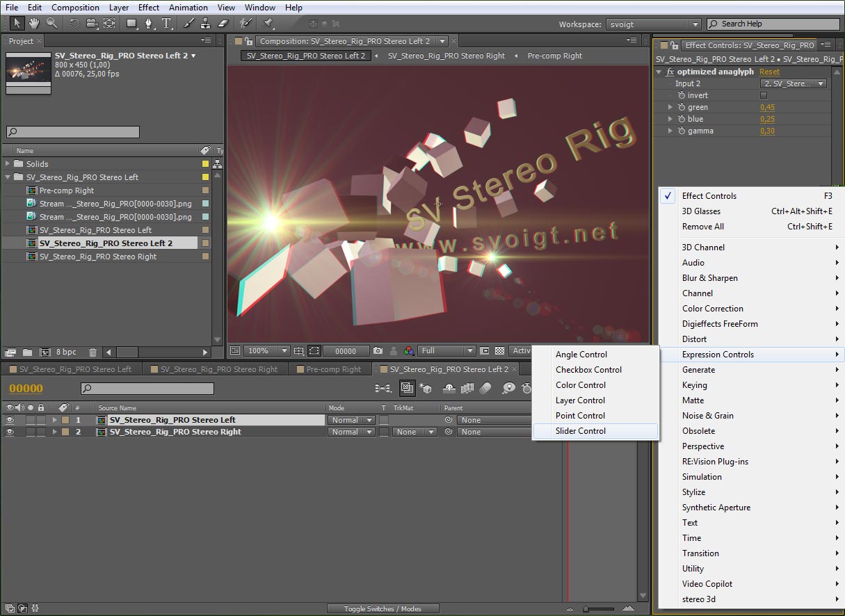845x616 pixels.
Task: Toggle the Effect Controls panel lock
Action: [x=674, y=45]
